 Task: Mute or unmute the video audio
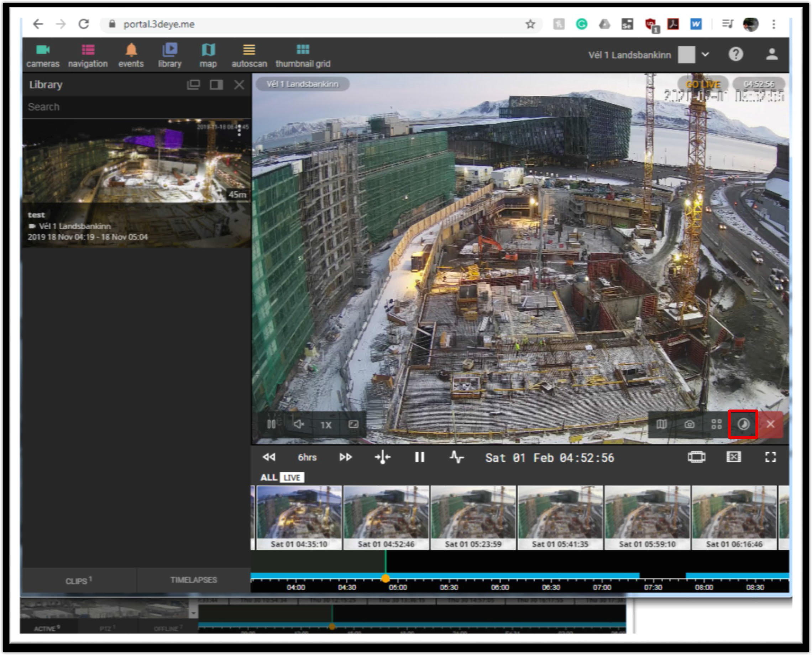[299, 424]
